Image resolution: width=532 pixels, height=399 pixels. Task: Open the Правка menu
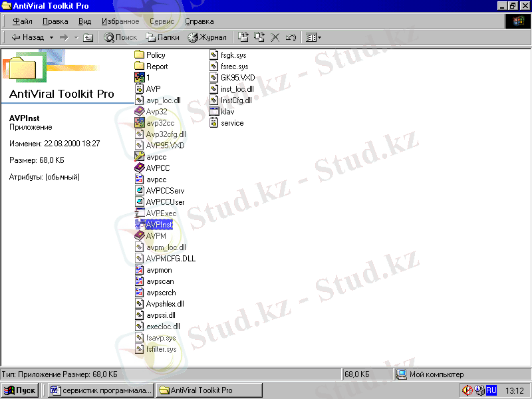55,21
